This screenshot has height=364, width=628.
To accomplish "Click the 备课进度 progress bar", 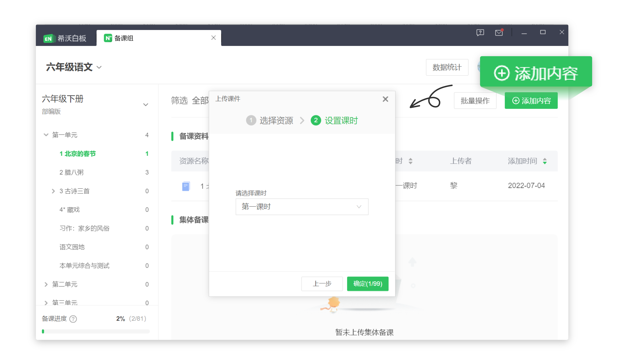I will pyautogui.click(x=96, y=331).
